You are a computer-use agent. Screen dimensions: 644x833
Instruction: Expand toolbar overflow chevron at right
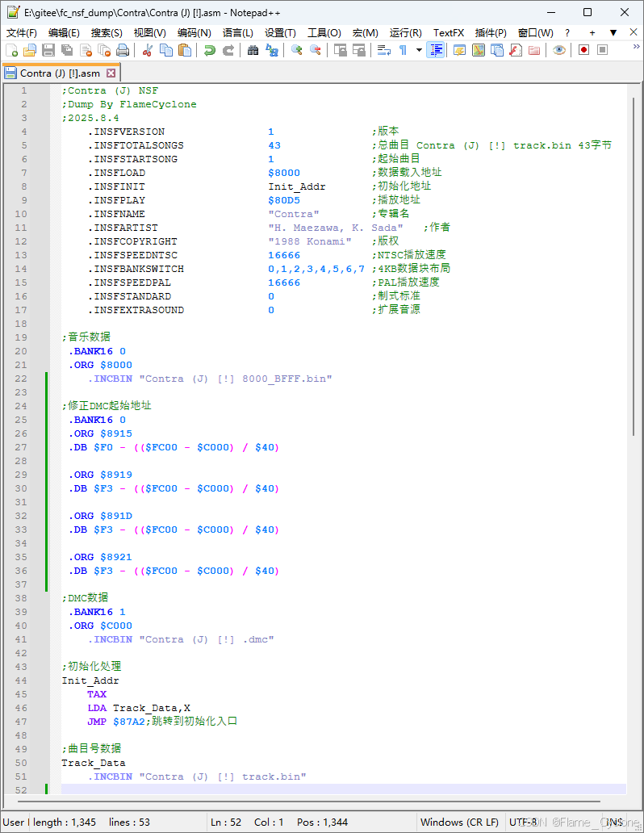(x=637, y=47)
